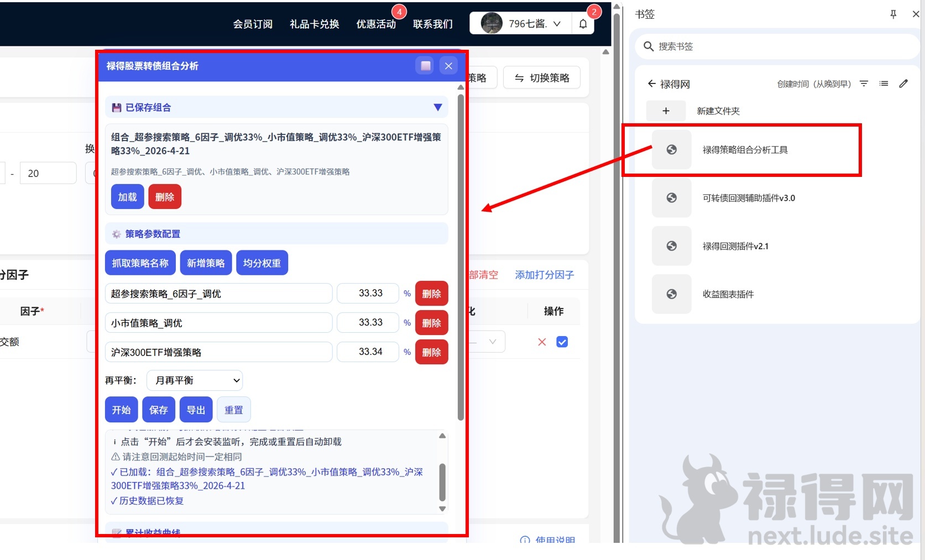Edit the 超参搜索策略_6因子_调优 name field
925x560 pixels.
(x=218, y=294)
